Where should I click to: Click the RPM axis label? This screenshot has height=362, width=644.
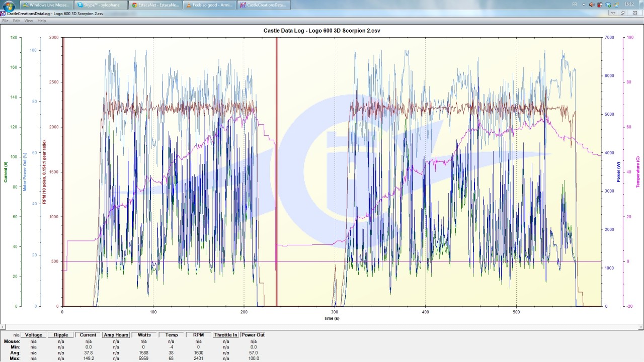(44, 171)
